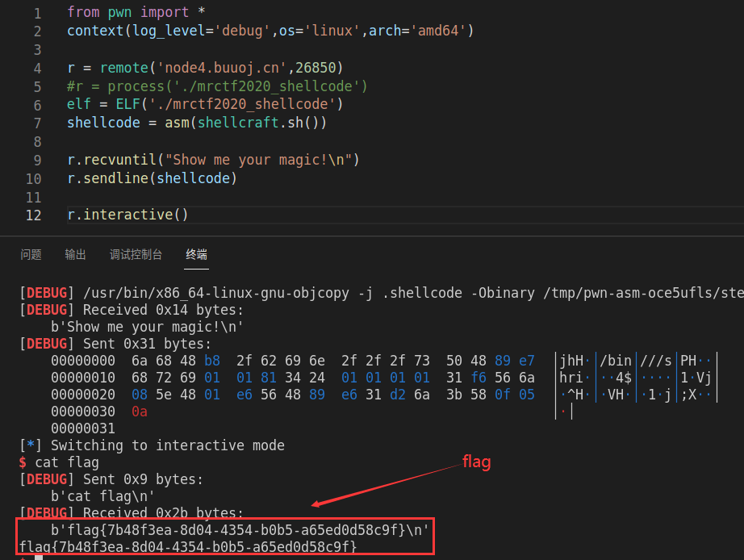Viewport: 744px width, 560px height.
Task: Click the b'flag{7b48f3ea...}\n' bytes line
Action: tap(240, 530)
